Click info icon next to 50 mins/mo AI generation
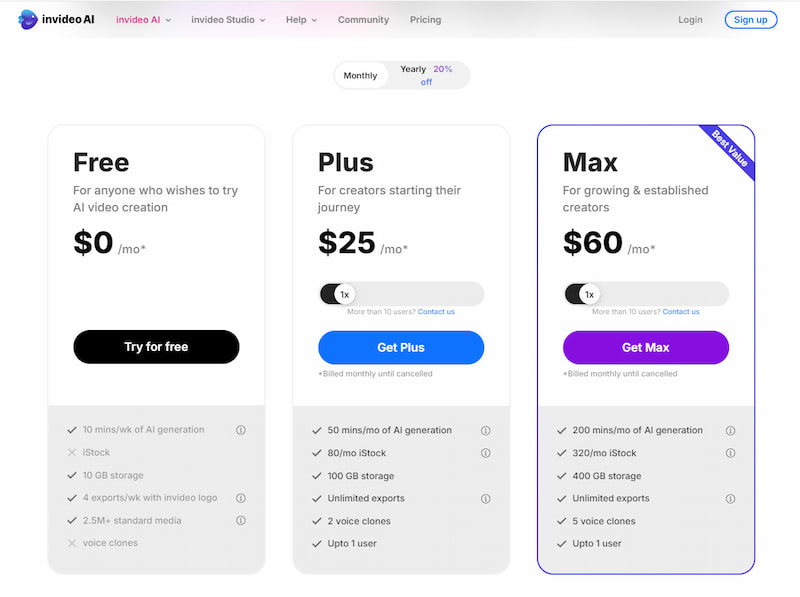 click(x=486, y=431)
